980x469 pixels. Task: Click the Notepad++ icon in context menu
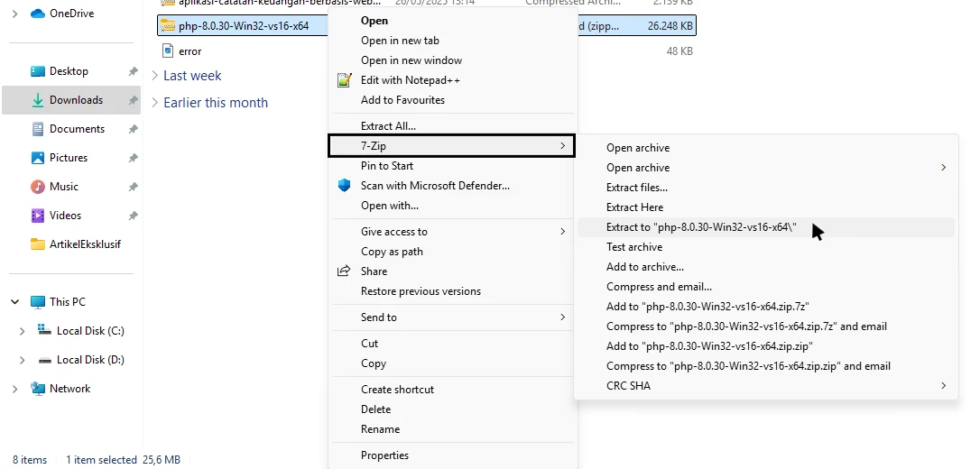(345, 80)
